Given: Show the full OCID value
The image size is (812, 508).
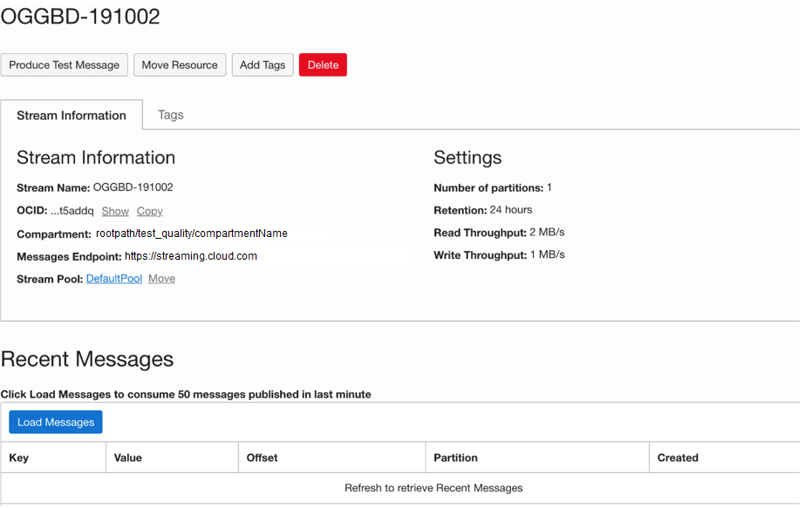Looking at the screenshot, I should (x=115, y=212).
